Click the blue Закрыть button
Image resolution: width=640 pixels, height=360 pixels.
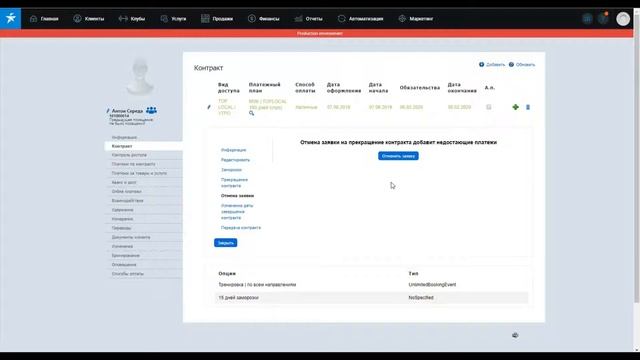point(225,243)
